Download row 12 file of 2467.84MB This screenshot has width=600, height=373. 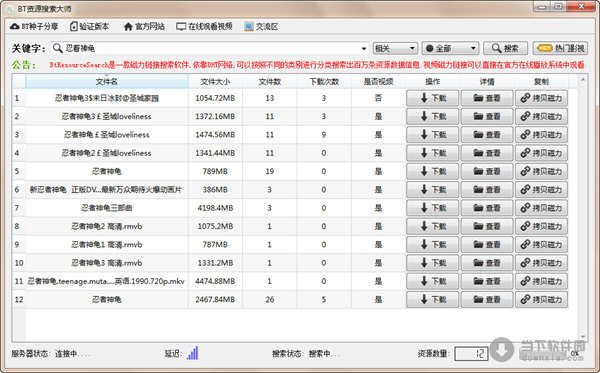point(432,299)
